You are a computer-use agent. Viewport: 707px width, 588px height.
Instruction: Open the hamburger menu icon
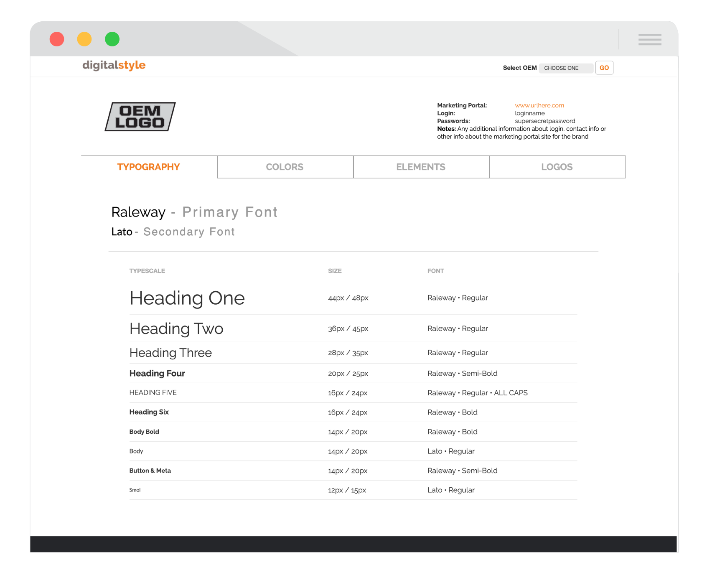tap(649, 39)
